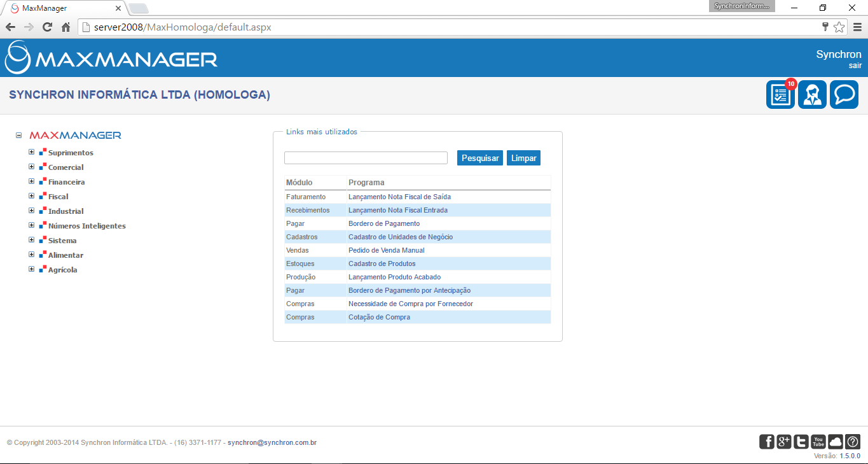Expand the Industrial tree node

coord(32,211)
